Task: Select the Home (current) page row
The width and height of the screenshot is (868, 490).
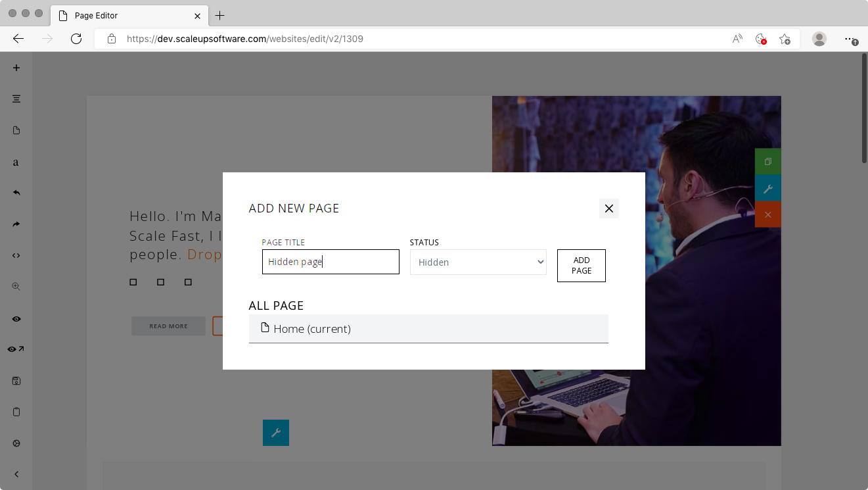Action: 428,328
